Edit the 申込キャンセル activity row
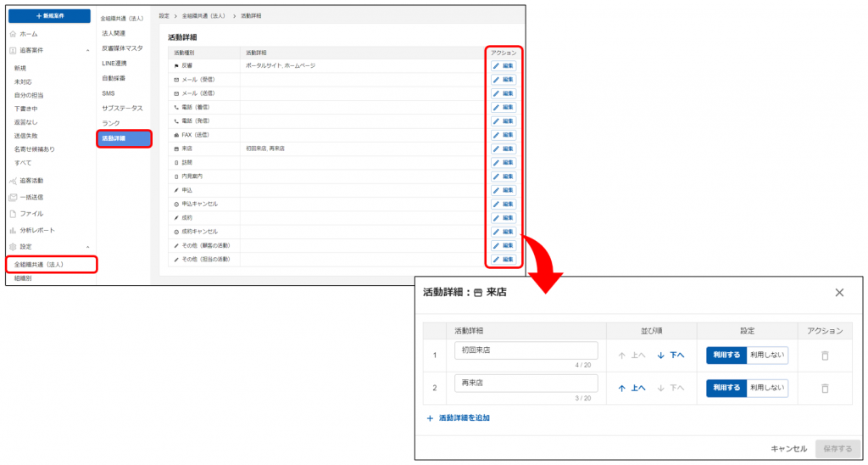 pyautogui.click(x=504, y=204)
